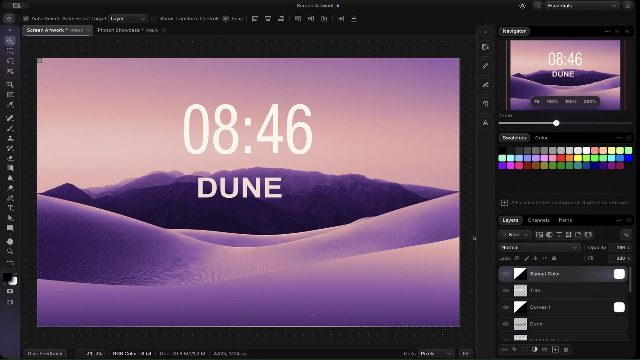Open the Normal blend mode dropdown
640x360 pixels.
tap(539, 247)
